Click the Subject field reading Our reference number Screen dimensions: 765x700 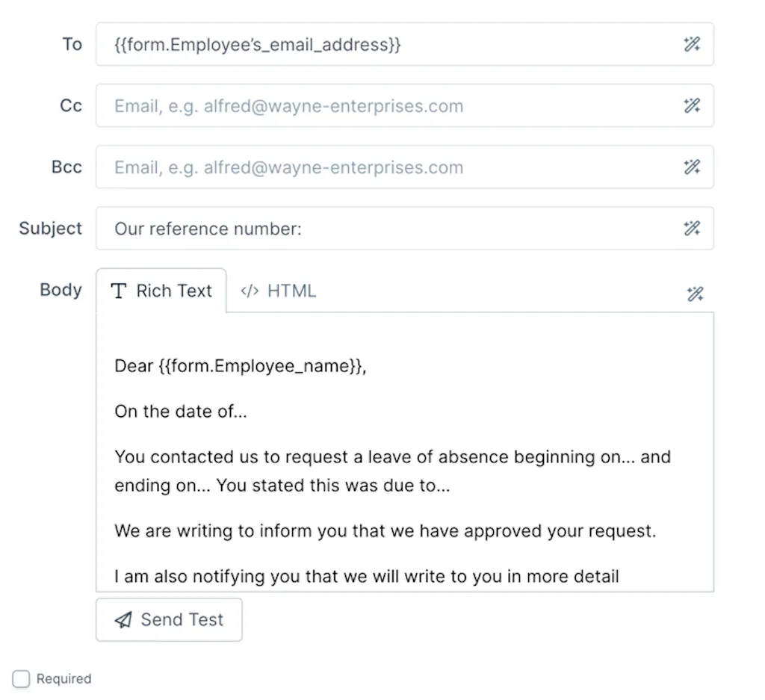tap(405, 229)
